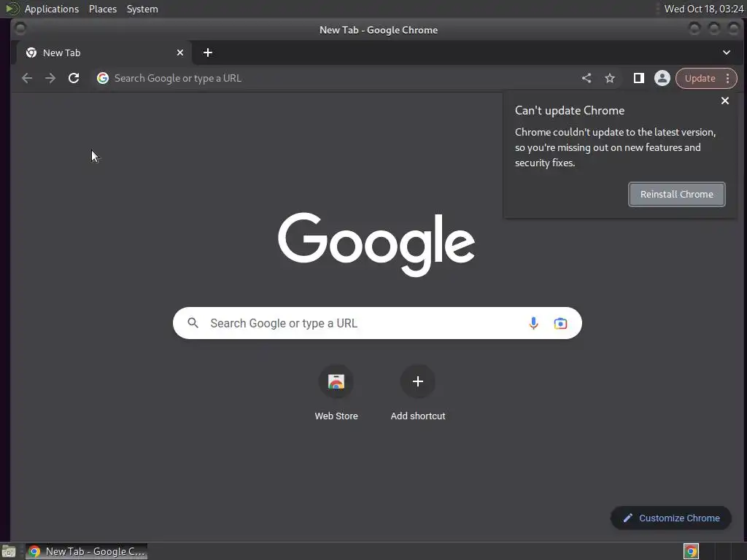This screenshot has width=747, height=560.
Task: Open Chrome's three-dot menu
Action: [x=727, y=78]
